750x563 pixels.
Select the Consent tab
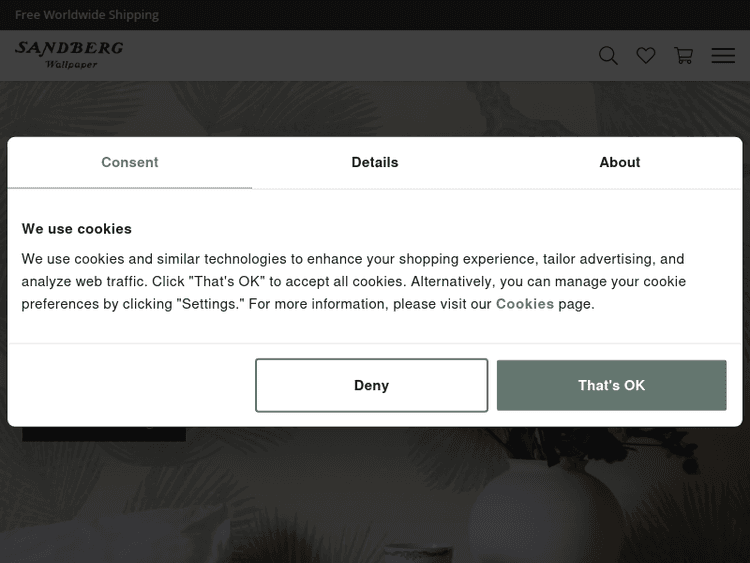click(x=130, y=162)
